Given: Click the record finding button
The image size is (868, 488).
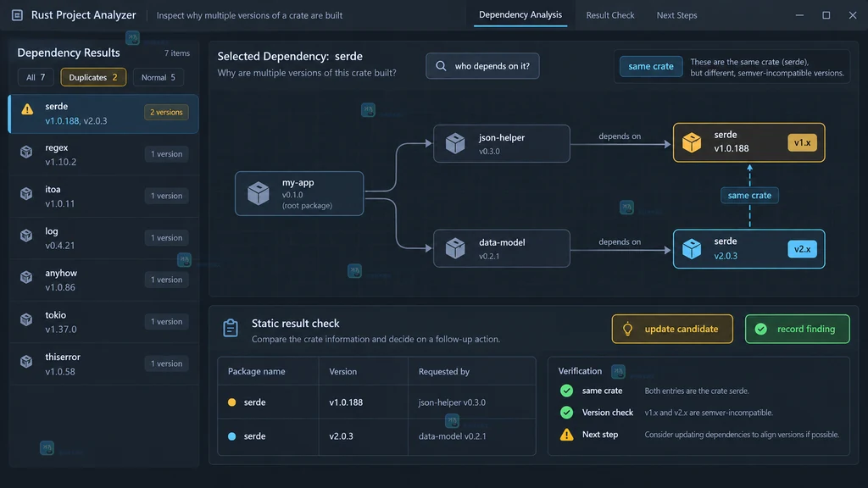Looking at the screenshot, I should pyautogui.click(x=797, y=329).
